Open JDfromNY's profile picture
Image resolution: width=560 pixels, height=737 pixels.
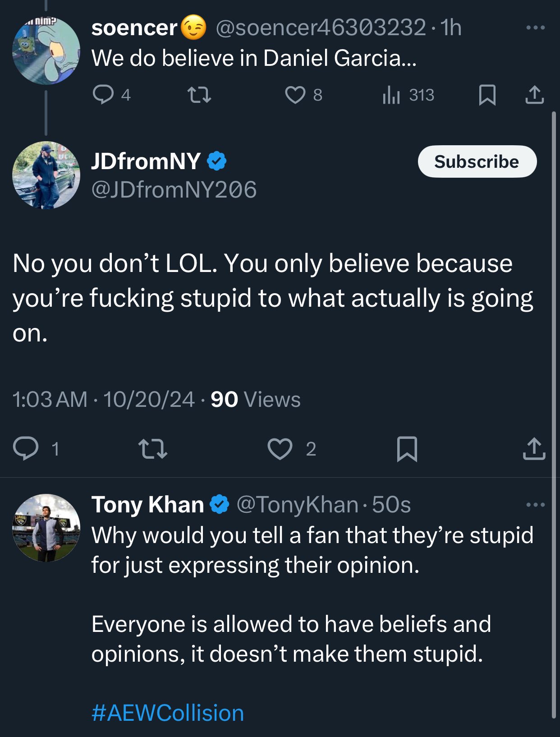pyautogui.click(x=46, y=175)
